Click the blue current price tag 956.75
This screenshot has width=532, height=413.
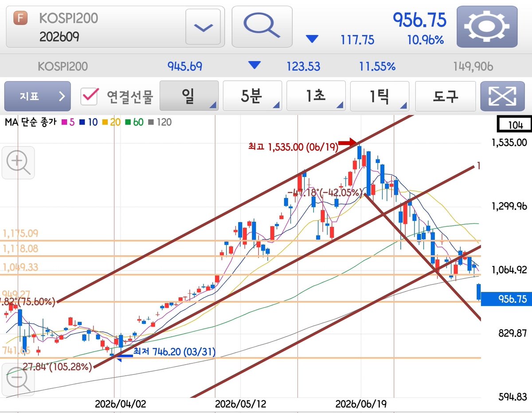click(506, 299)
